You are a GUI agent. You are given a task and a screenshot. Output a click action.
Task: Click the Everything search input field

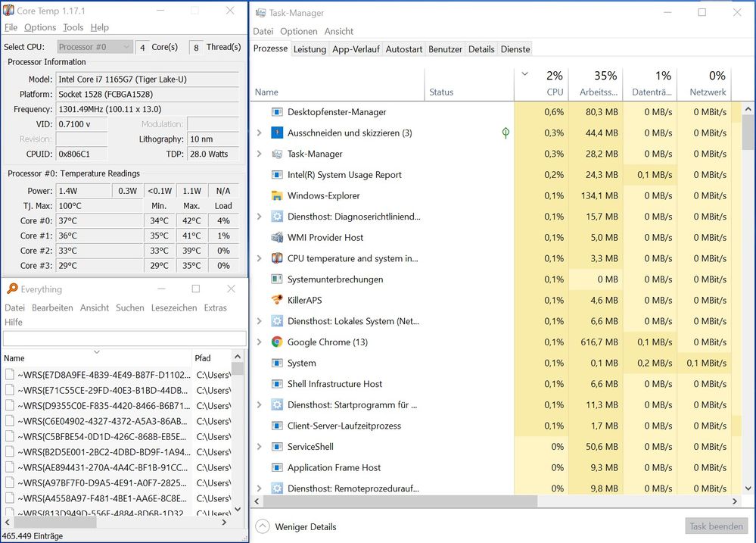[124, 339]
